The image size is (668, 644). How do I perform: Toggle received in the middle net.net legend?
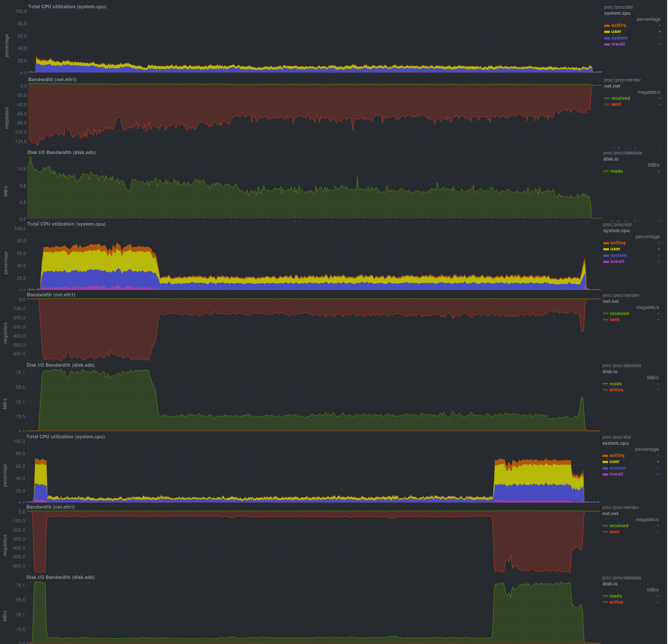[x=619, y=314]
